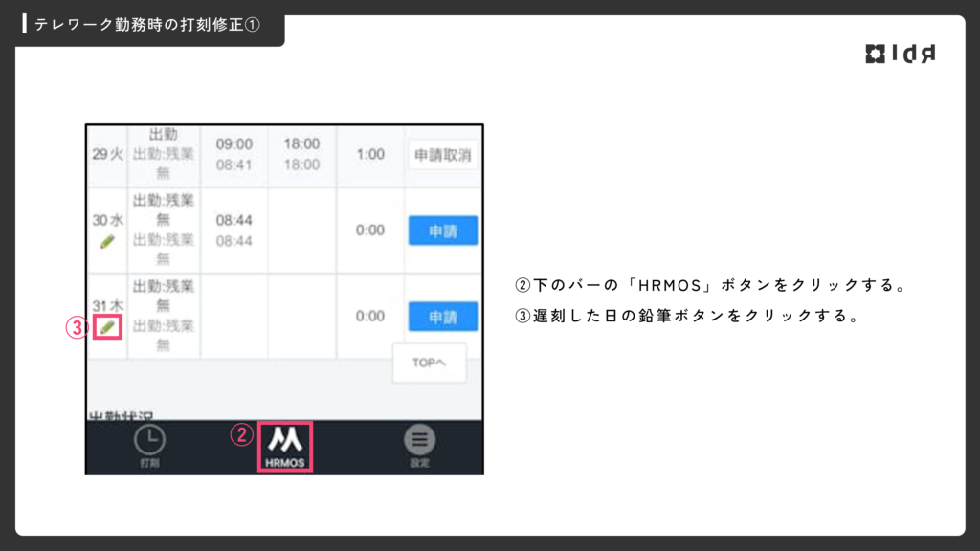Select the gray 08:41 time on 29火
Image resolution: width=980 pixels, height=551 pixels.
point(234,165)
